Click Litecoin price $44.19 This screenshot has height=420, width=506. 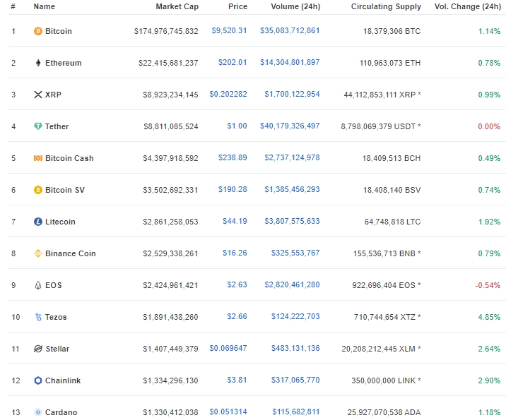coord(235,221)
